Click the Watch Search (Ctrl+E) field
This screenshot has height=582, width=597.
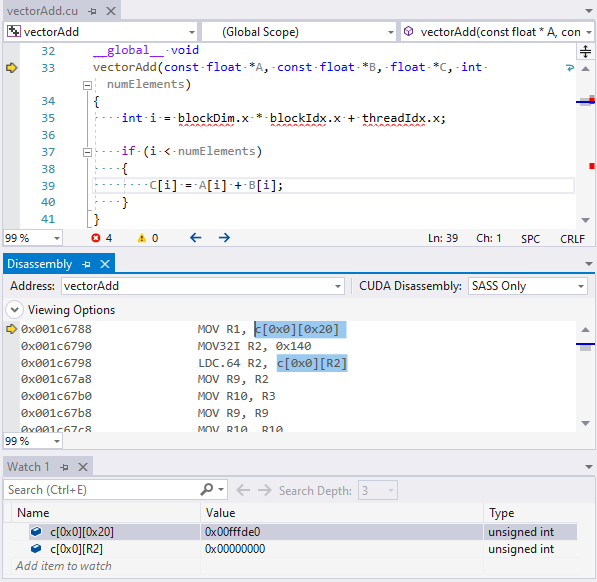pyautogui.click(x=103, y=490)
